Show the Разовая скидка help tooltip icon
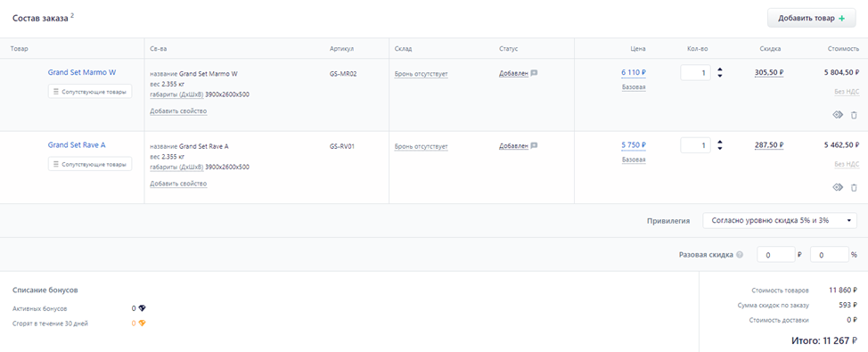 (x=741, y=255)
